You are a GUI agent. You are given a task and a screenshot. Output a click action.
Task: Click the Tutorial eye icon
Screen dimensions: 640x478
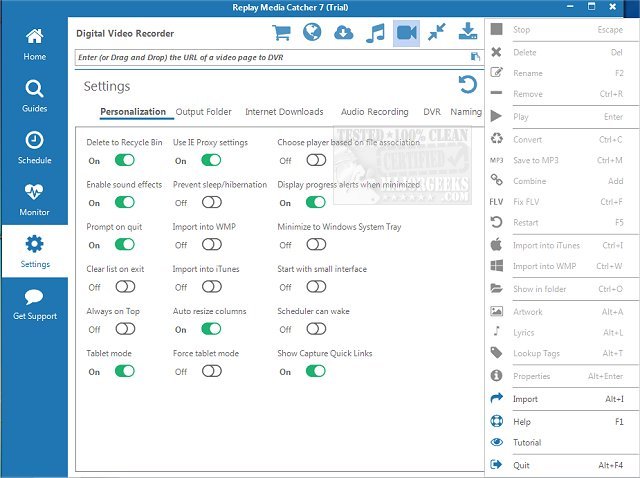[496, 442]
